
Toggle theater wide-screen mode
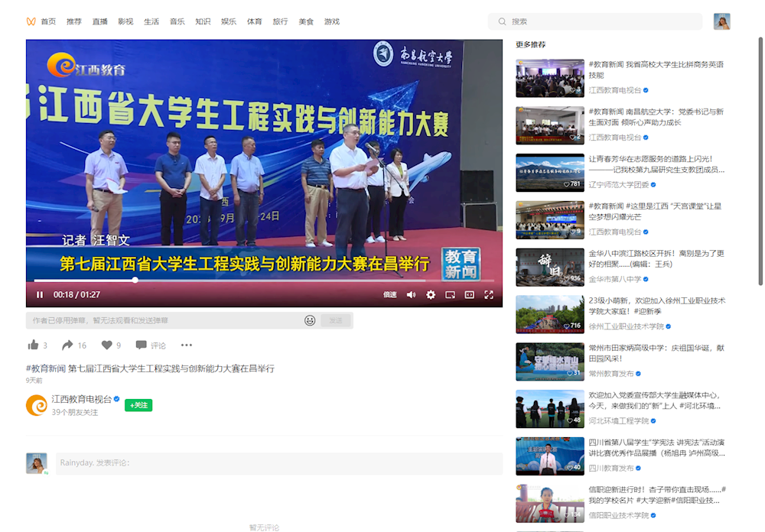click(469, 295)
